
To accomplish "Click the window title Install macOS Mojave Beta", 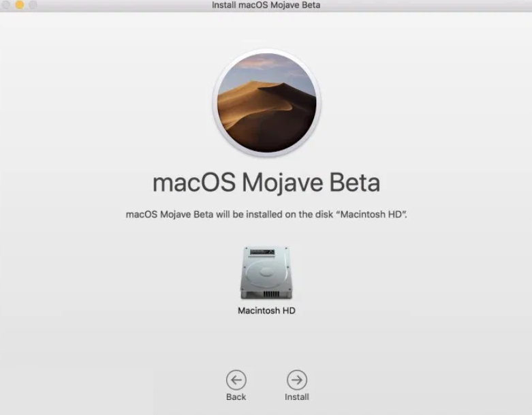I will 266,5.
